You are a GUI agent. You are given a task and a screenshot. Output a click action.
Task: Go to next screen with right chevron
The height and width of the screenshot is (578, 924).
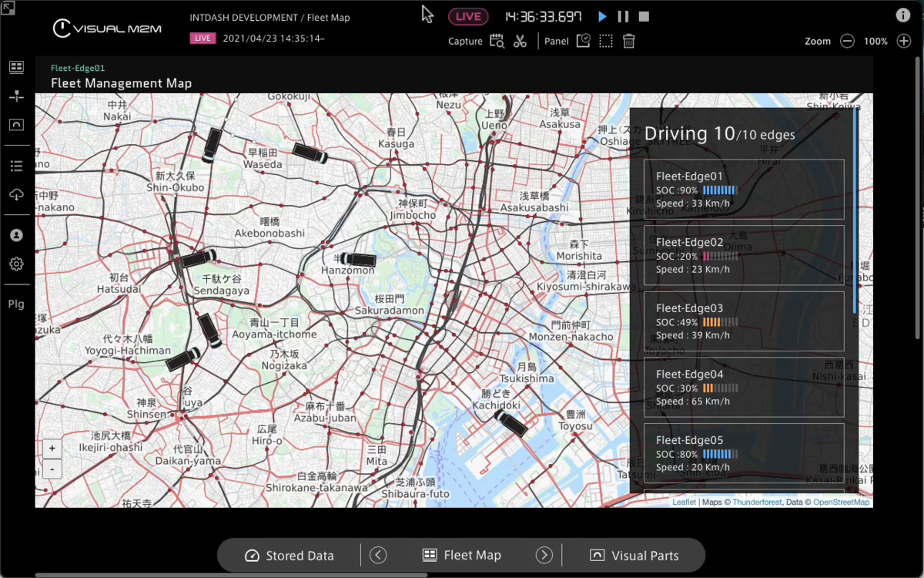[x=544, y=555]
